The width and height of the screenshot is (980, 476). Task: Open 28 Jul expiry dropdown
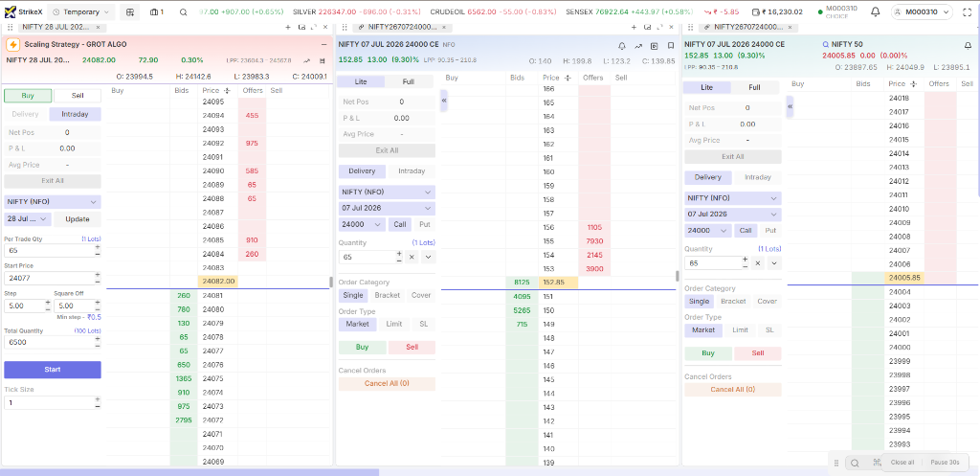pos(28,219)
